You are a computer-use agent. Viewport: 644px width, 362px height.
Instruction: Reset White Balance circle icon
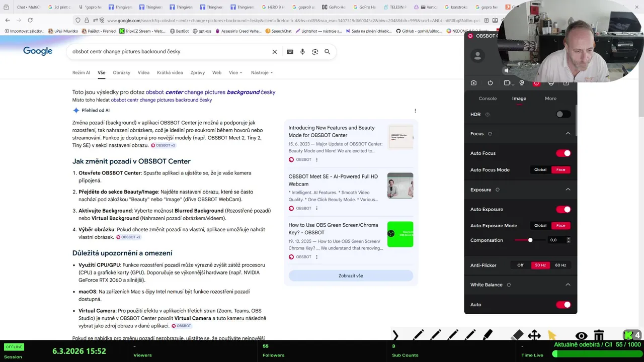pyautogui.click(x=509, y=285)
